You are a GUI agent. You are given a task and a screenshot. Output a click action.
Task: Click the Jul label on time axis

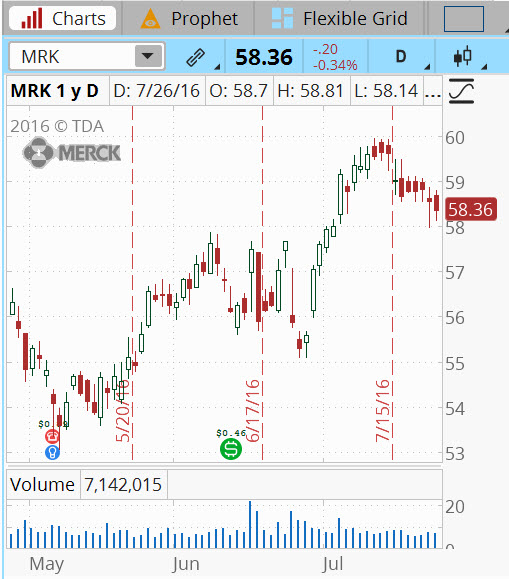tap(332, 564)
